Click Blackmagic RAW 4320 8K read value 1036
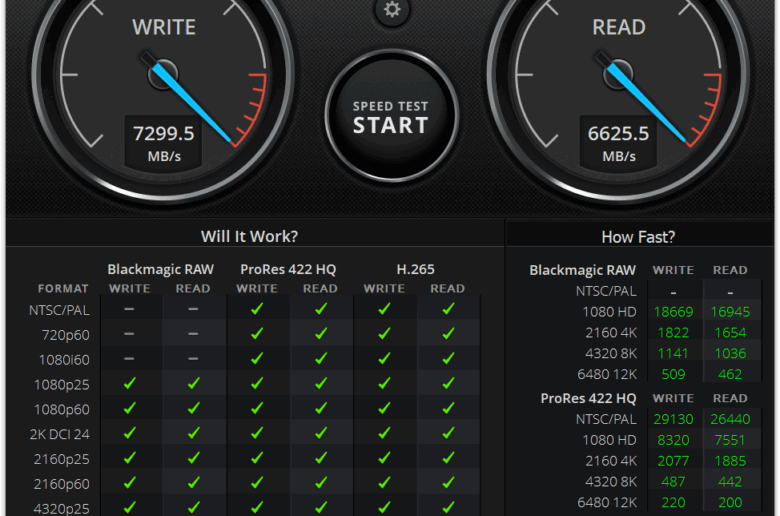The image size is (780, 516). [730, 354]
